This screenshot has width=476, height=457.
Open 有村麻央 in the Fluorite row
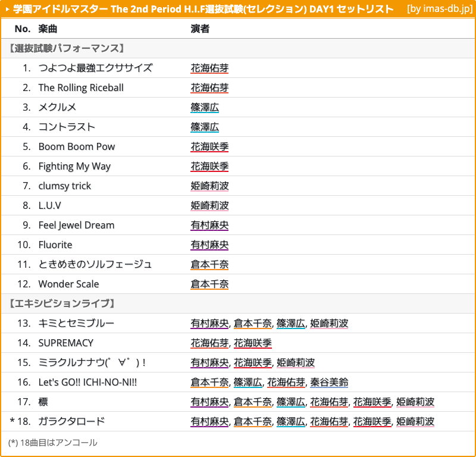pos(209,245)
